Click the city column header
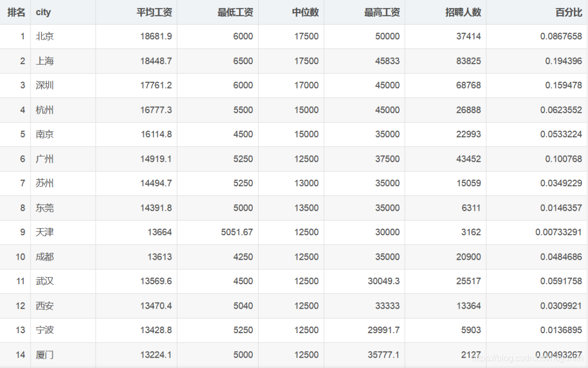 43,13
